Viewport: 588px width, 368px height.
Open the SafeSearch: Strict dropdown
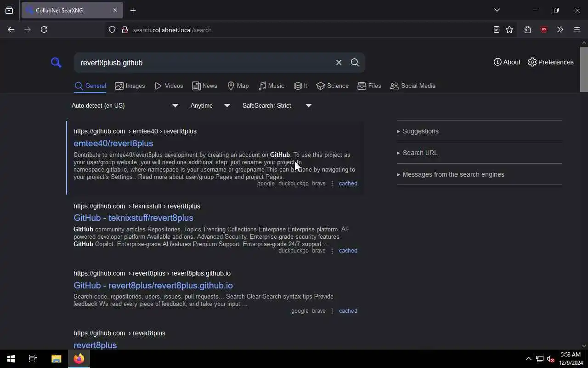click(277, 105)
